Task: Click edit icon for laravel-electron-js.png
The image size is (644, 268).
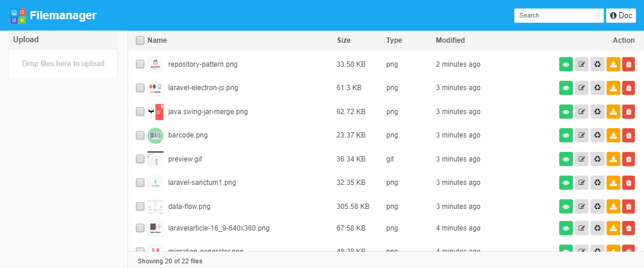Action: point(581,88)
